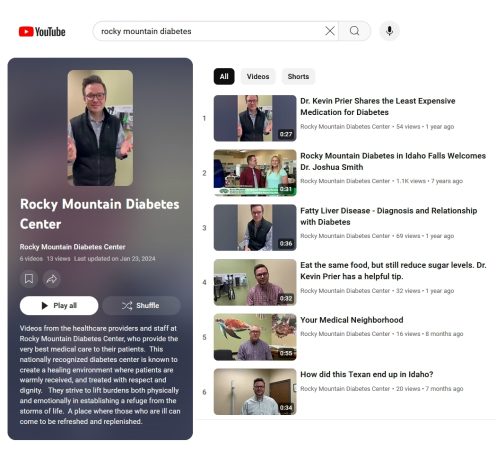Click channel name beside 32 views

tap(345, 291)
